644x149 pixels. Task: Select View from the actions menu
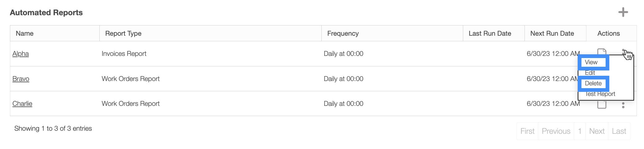tap(591, 62)
